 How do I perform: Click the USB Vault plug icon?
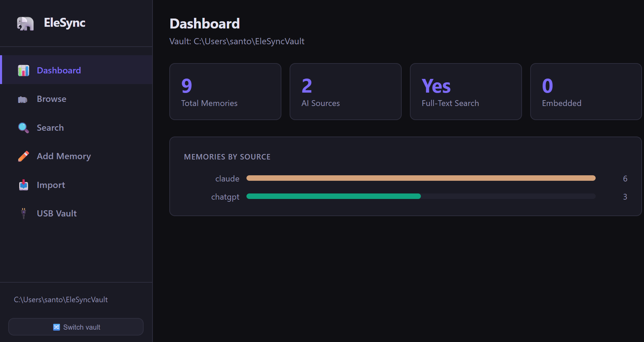tap(24, 213)
